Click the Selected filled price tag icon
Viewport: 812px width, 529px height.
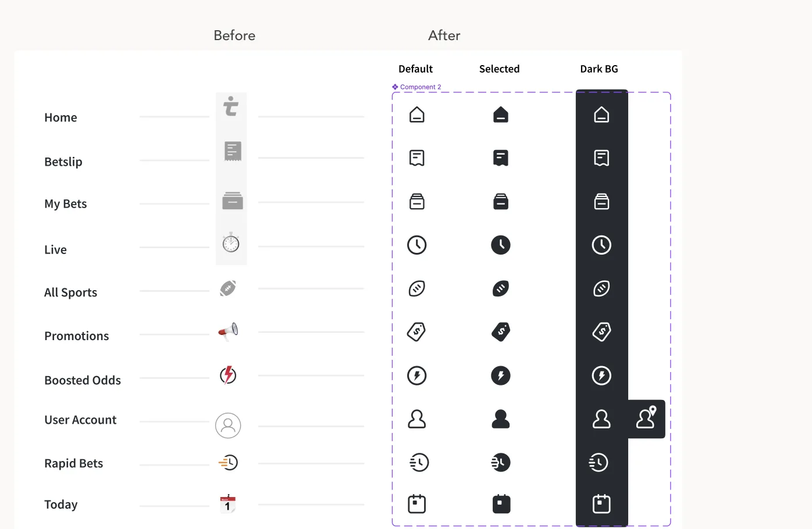pyautogui.click(x=501, y=331)
